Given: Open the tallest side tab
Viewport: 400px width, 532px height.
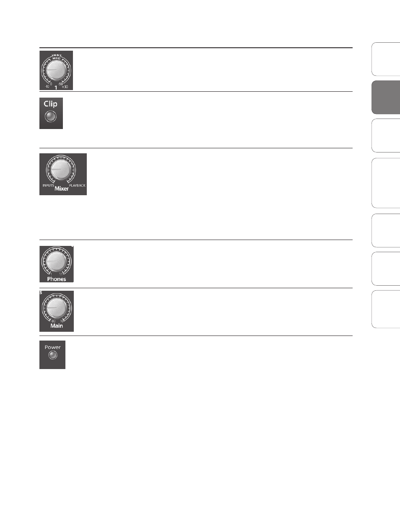Looking at the screenshot, I should [386, 183].
